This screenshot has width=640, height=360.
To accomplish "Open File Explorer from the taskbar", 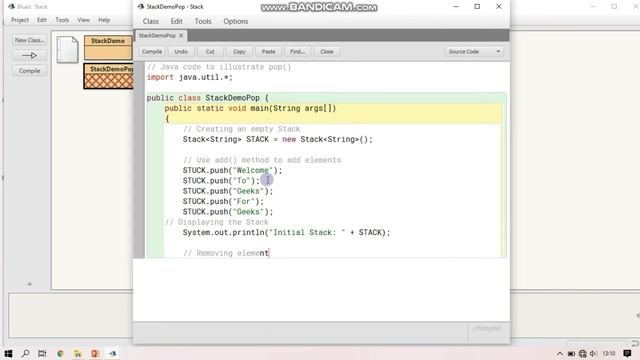I will (x=78, y=353).
